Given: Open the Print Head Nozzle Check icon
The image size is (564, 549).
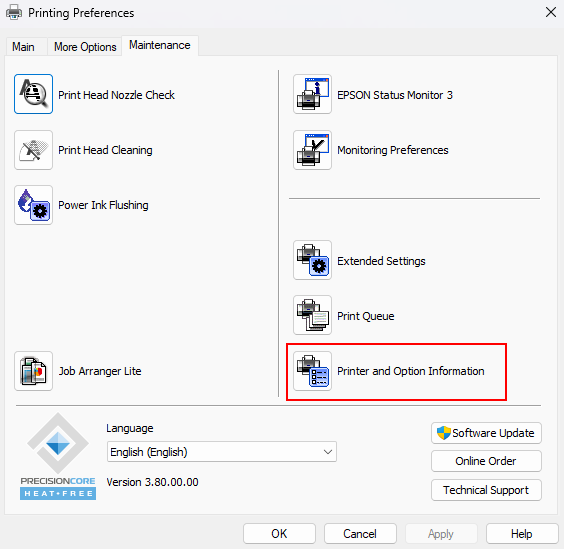Looking at the screenshot, I should [x=33, y=94].
